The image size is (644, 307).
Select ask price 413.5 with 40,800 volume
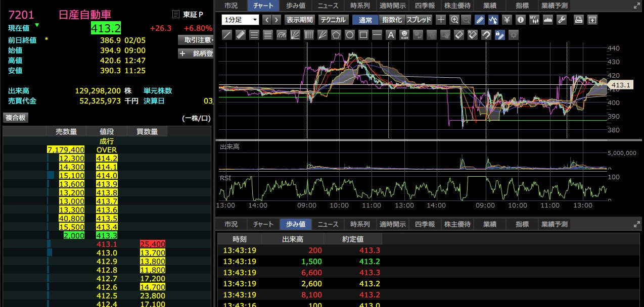[107, 218]
